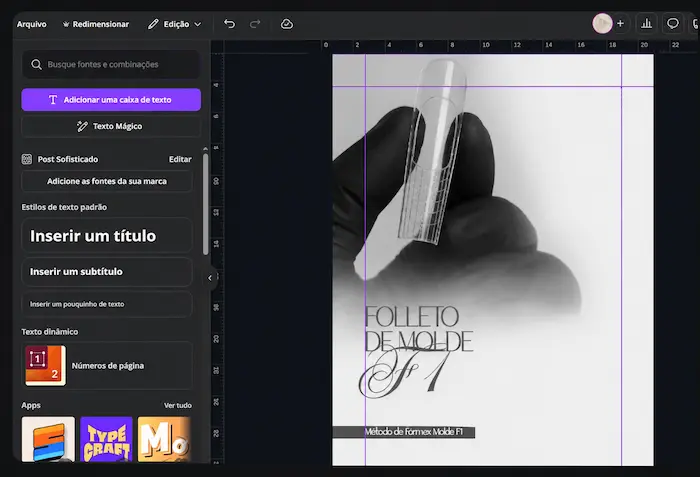700x477 pixels.
Task: Click the undo arrow icon
Action: tap(229, 24)
